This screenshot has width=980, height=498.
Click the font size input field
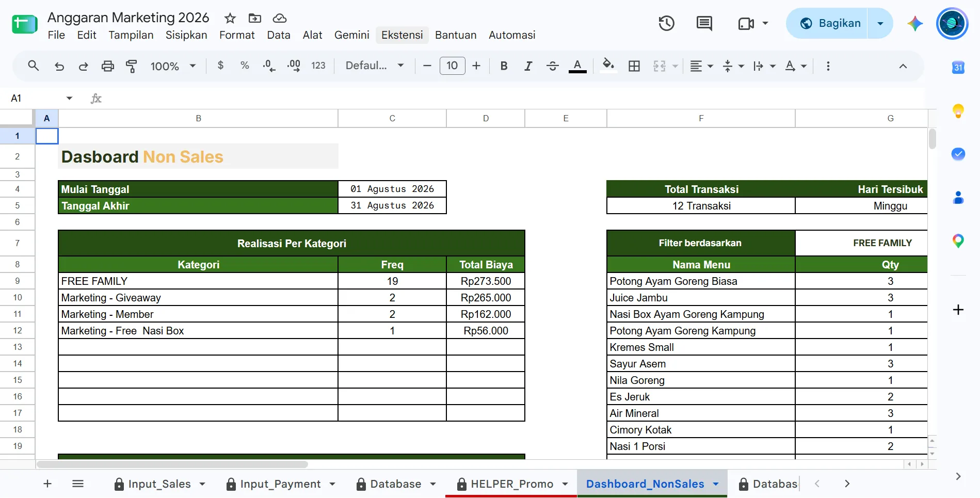pyautogui.click(x=452, y=66)
